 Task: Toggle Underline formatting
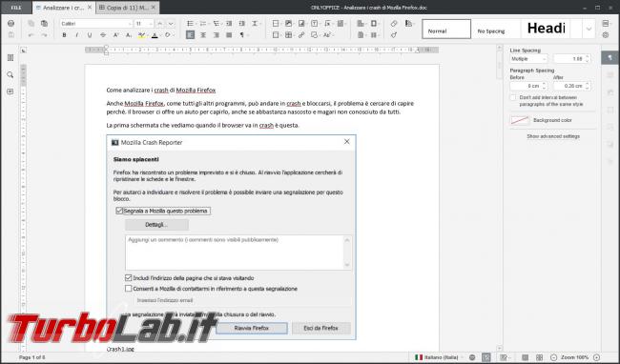click(x=90, y=35)
